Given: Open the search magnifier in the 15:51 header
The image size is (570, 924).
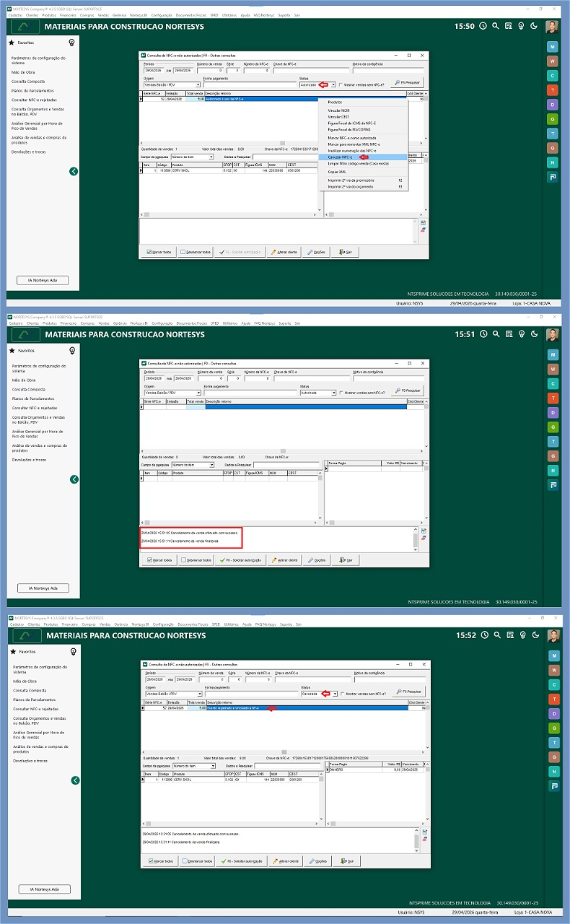Looking at the screenshot, I should (496, 335).
